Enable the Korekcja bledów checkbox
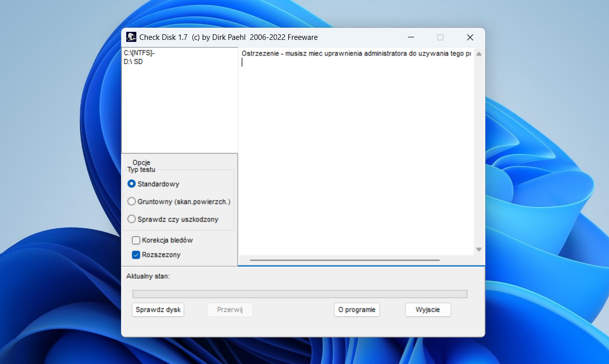Viewport: 609px width, 364px height. [x=136, y=240]
